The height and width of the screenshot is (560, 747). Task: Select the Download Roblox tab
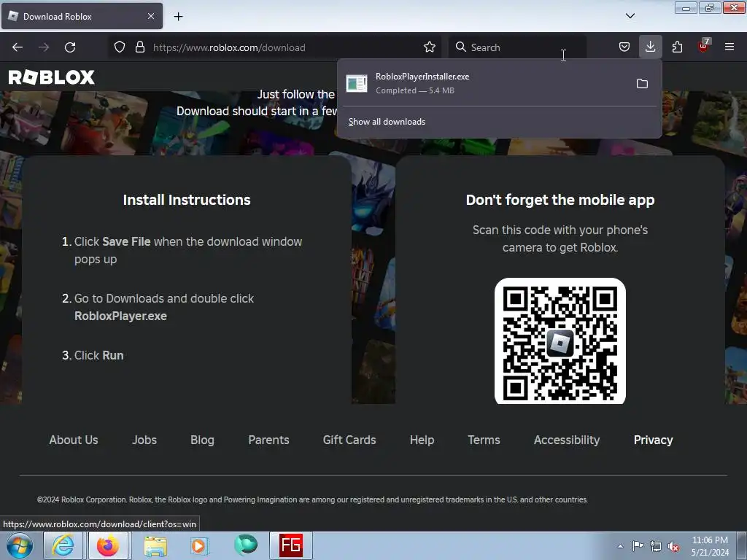[x=82, y=16]
